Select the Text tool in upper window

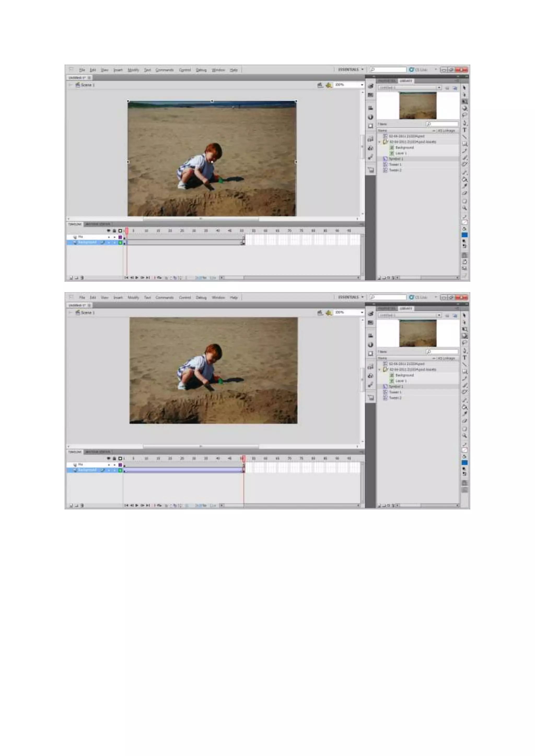point(464,130)
